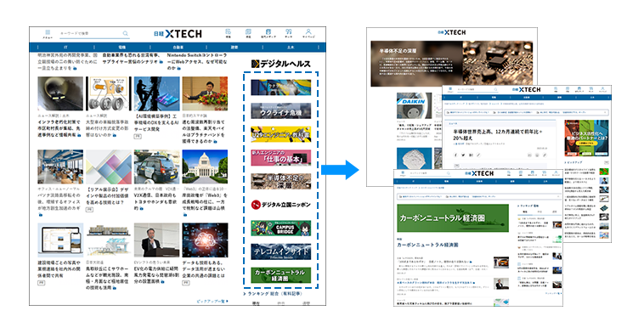This screenshot has height=333, width=644.
Task: Open the カーボンニュートラル経済圏 sidebar banner
Action: [281, 275]
